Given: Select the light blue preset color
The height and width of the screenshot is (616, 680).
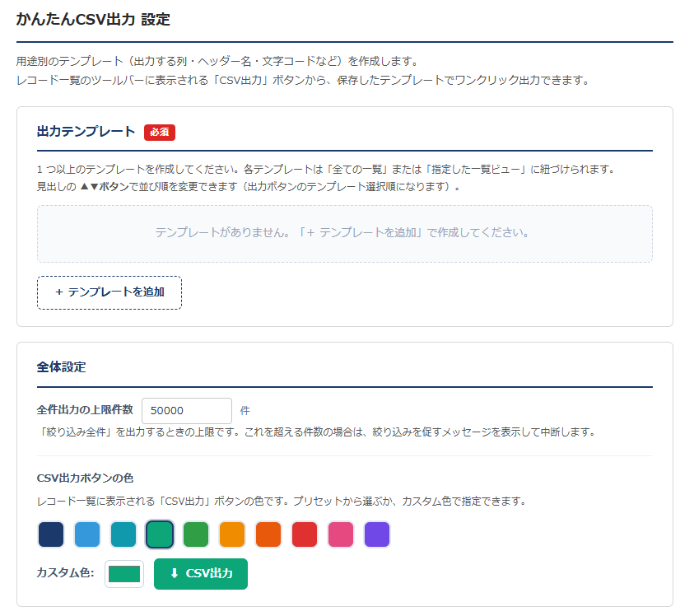Looking at the screenshot, I should coord(87,534).
